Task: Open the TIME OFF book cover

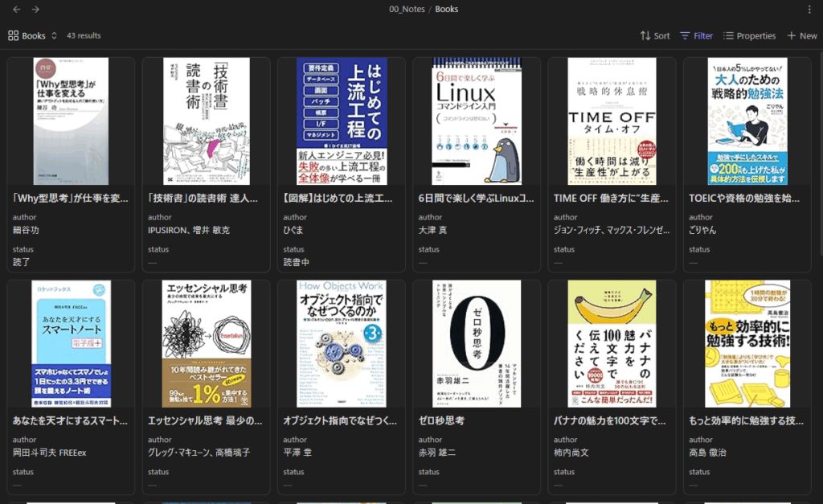Action: (612, 121)
